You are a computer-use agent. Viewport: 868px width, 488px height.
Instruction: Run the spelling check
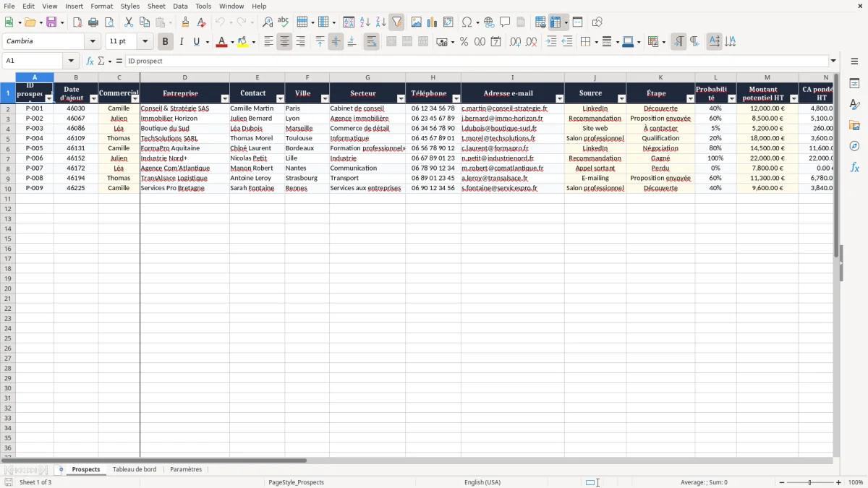pyautogui.click(x=284, y=22)
